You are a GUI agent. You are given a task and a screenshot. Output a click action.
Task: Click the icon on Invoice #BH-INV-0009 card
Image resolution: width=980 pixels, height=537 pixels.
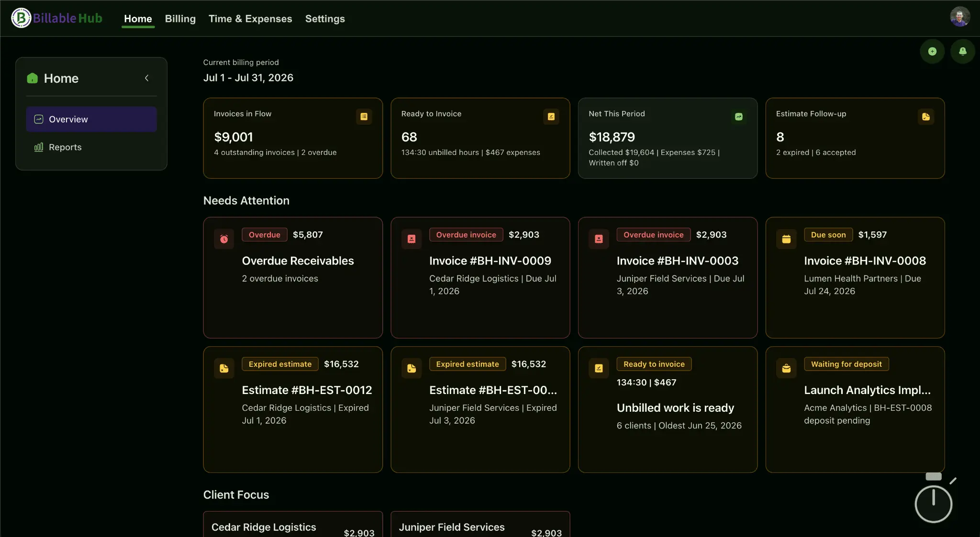[412, 239]
